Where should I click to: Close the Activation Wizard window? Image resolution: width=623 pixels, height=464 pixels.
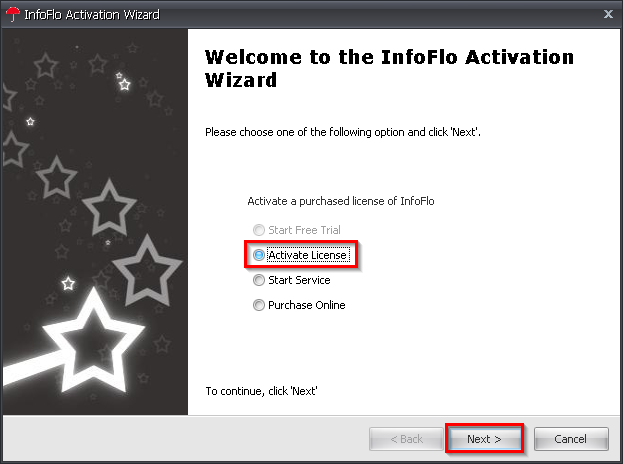[608, 14]
